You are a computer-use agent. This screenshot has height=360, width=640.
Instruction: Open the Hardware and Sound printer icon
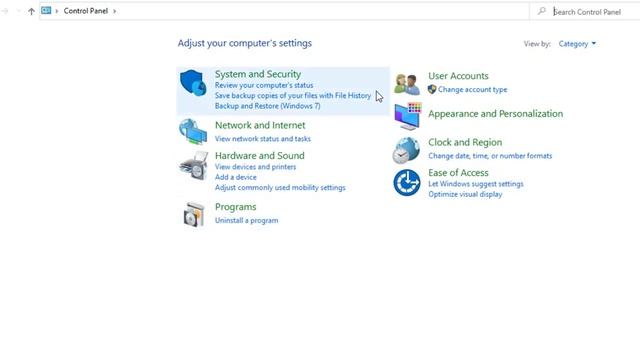pyautogui.click(x=193, y=166)
